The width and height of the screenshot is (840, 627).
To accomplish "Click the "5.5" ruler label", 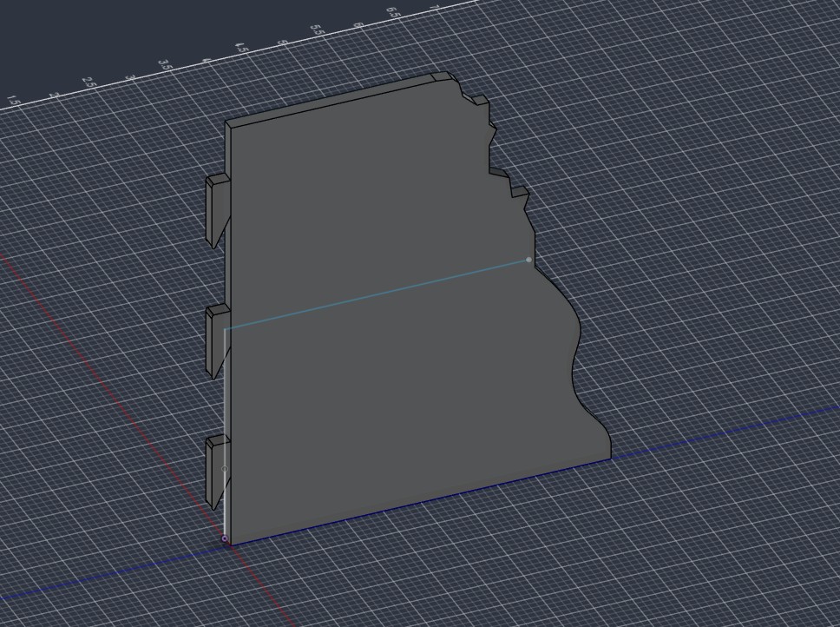I will (318, 30).
